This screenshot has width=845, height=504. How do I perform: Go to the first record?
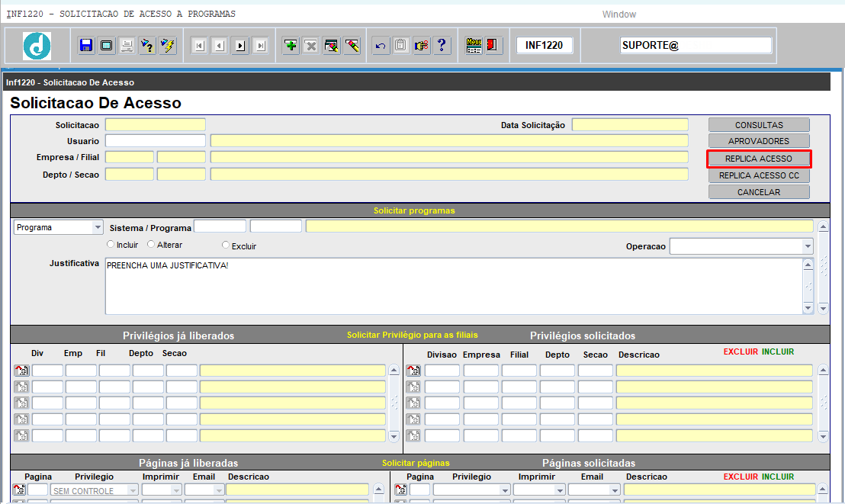pos(199,46)
